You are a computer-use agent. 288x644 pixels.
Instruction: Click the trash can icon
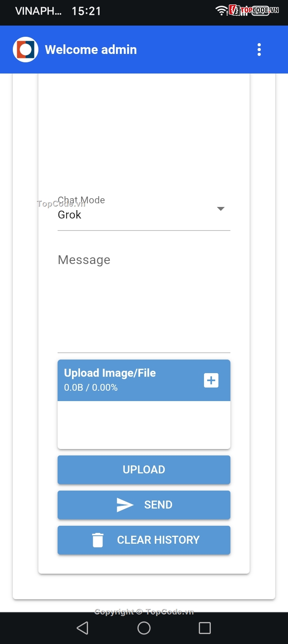click(x=98, y=540)
